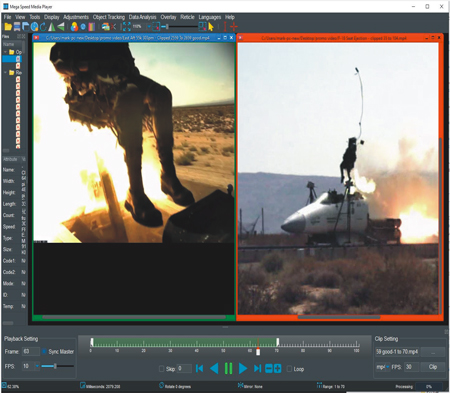450x393 pixels.
Task: Click the fit-to-window expand arrows icon
Action: point(127,27)
